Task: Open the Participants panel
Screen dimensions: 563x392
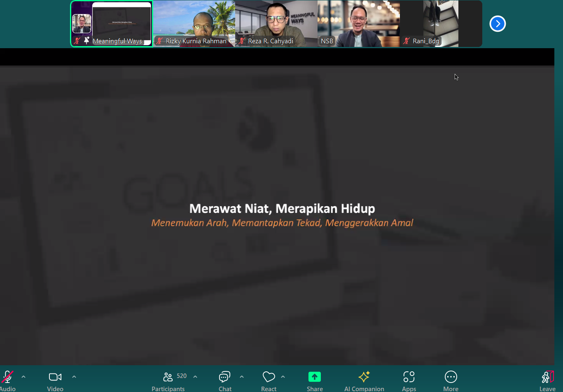Action: (x=168, y=381)
